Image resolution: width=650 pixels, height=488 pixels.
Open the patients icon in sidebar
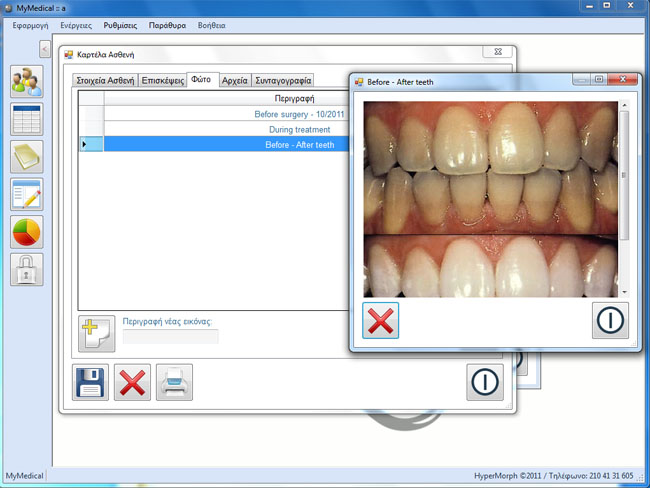tap(26, 81)
